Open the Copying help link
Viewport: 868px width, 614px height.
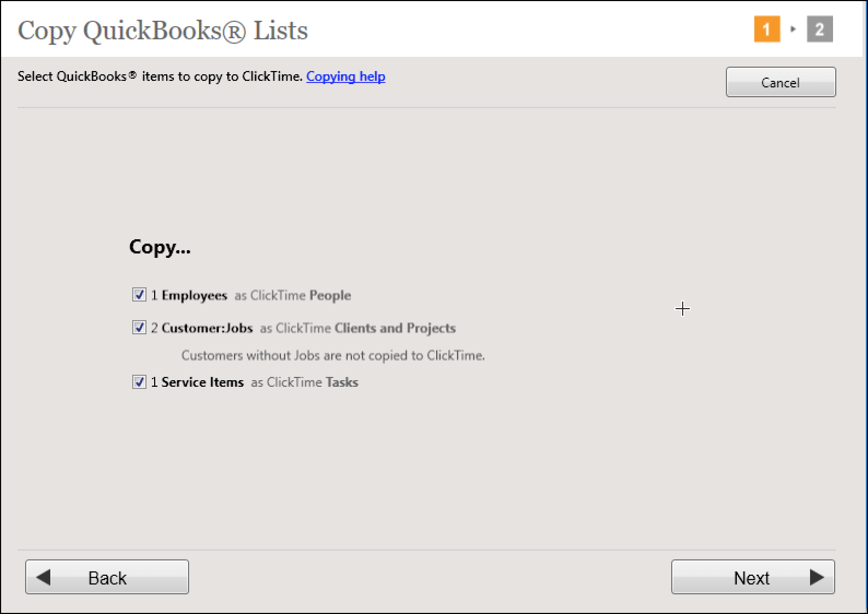[x=345, y=76]
